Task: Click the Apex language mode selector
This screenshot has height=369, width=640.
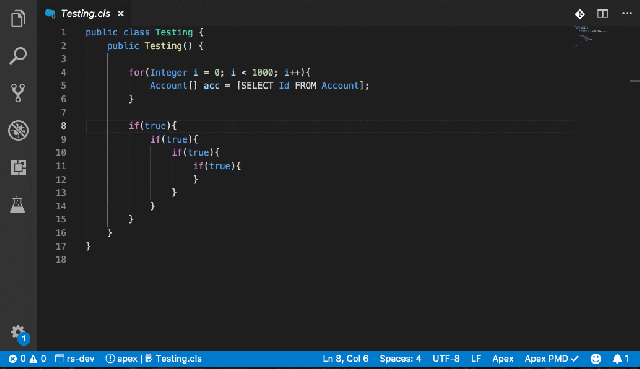Action: 502,359
